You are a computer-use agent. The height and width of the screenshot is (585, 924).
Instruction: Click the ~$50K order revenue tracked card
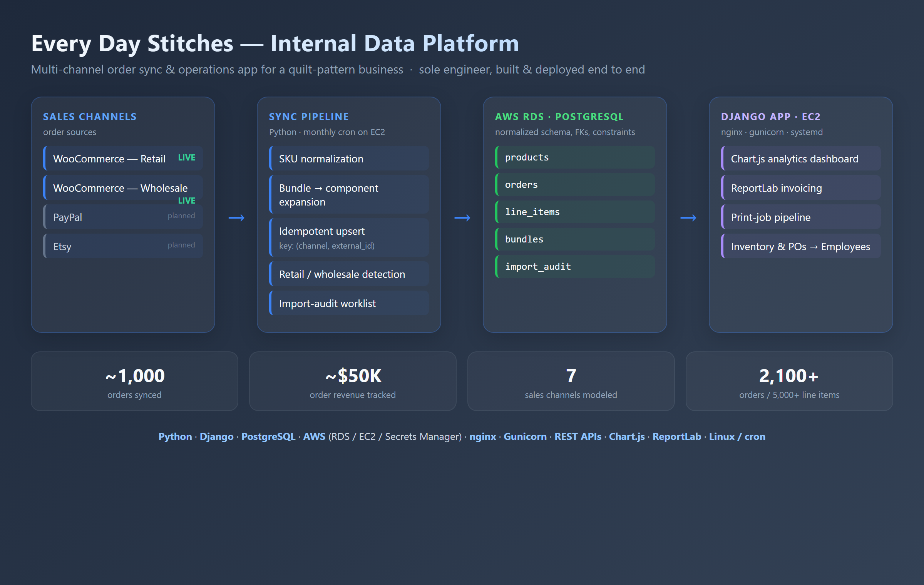(x=353, y=381)
